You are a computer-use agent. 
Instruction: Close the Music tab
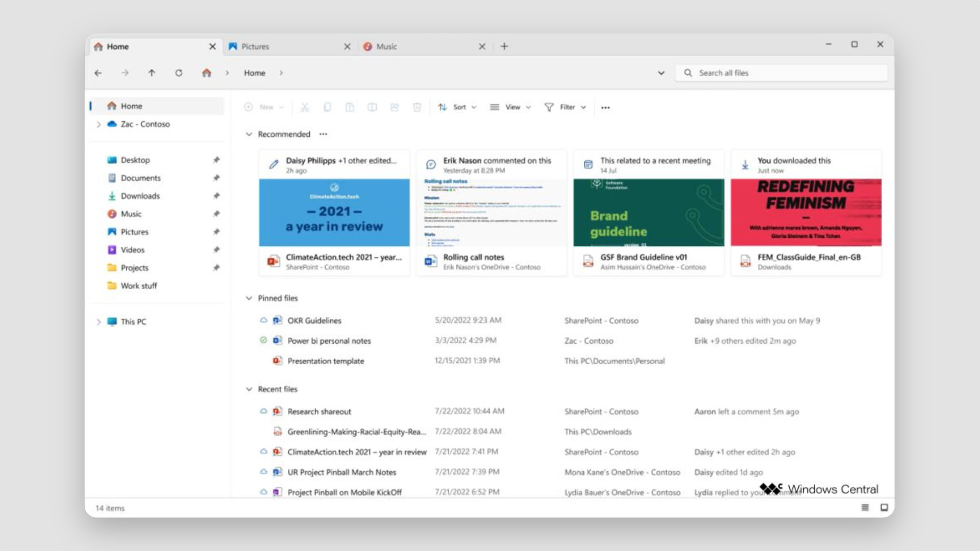(482, 46)
